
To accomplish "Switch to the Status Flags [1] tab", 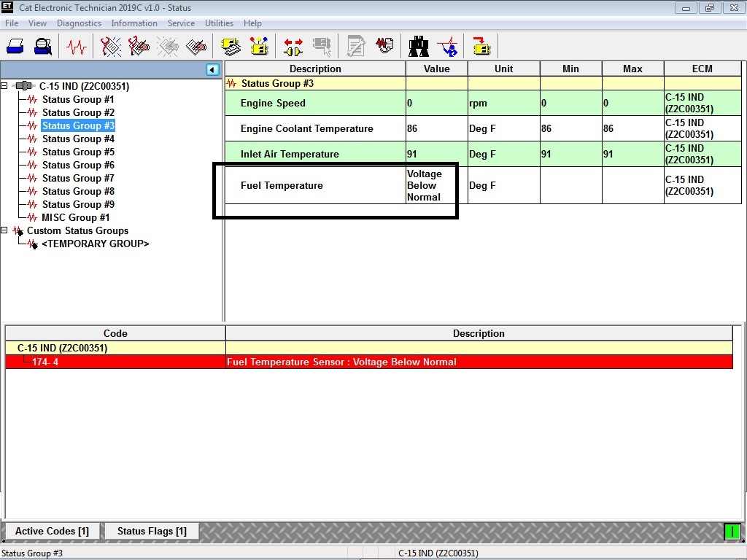I will 151,531.
